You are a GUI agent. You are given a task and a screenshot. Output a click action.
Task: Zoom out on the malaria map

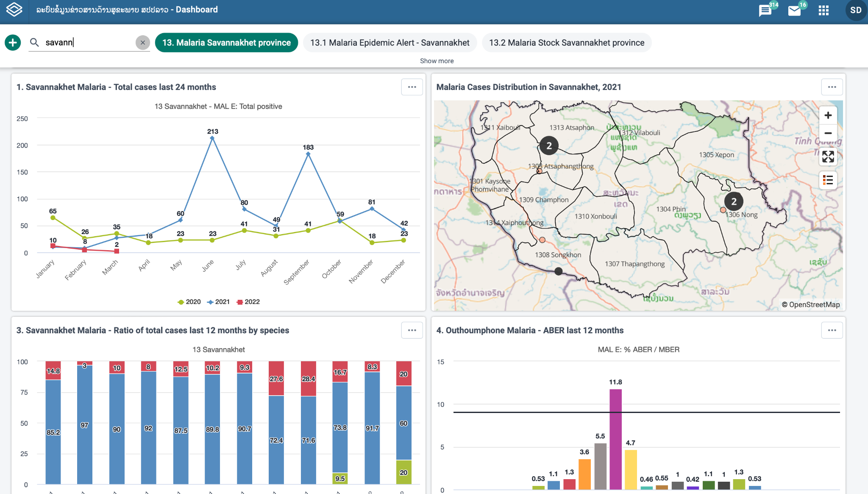click(x=828, y=133)
